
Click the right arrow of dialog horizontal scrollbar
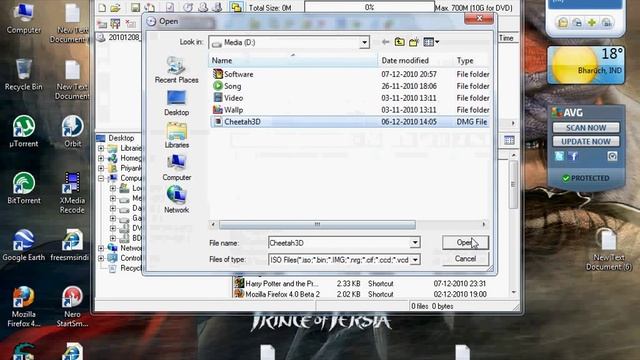click(484, 224)
